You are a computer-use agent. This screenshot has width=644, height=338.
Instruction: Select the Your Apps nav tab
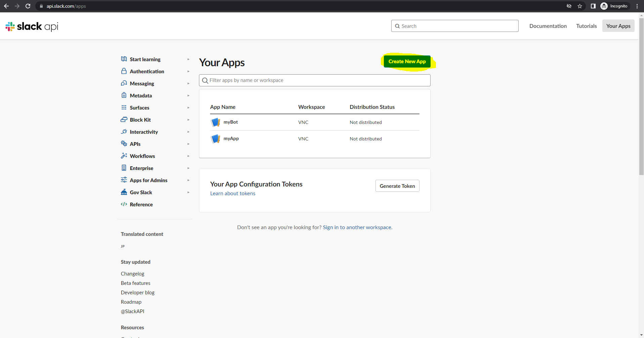coord(618,26)
